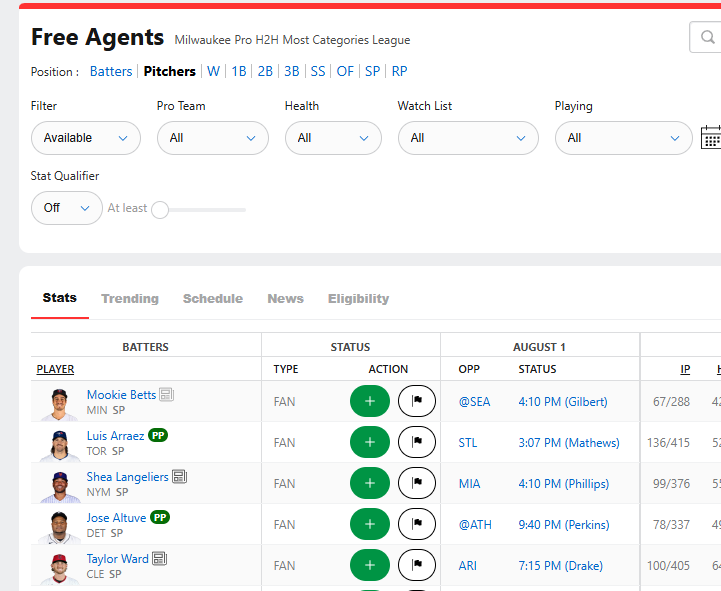Open the Playing dropdown
Image resolution: width=721 pixels, height=591 pixels.
click(x=624, y=138)
